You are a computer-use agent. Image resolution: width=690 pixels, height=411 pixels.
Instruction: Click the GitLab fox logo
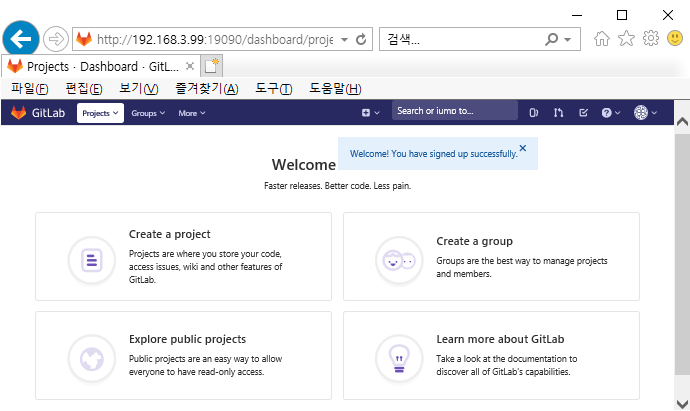18,113
